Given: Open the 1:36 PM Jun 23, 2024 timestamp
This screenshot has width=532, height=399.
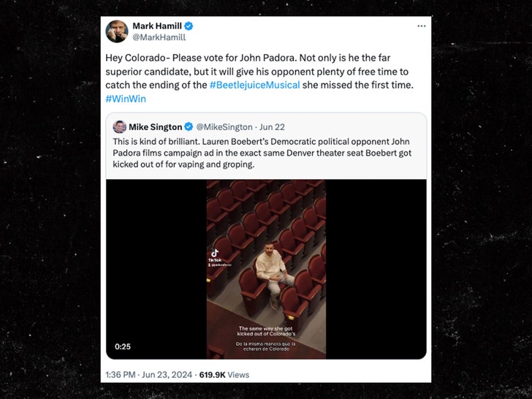Looking at the screenshot, I should 146,375.
